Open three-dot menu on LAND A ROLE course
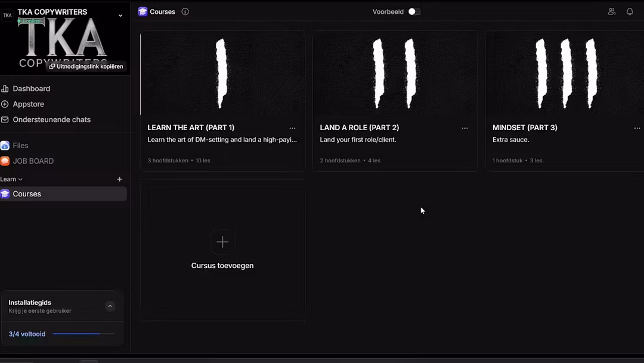 click(x=465, y=128)
